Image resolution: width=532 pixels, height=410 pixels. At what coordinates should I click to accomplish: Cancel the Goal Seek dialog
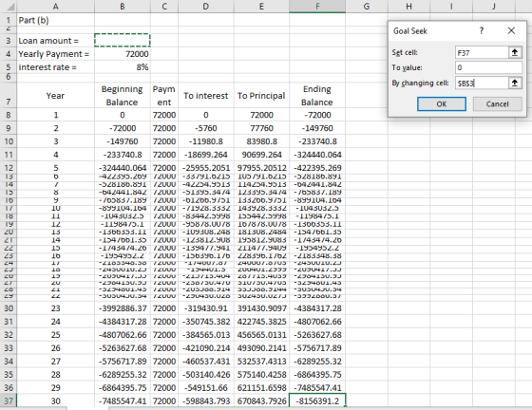497,104
